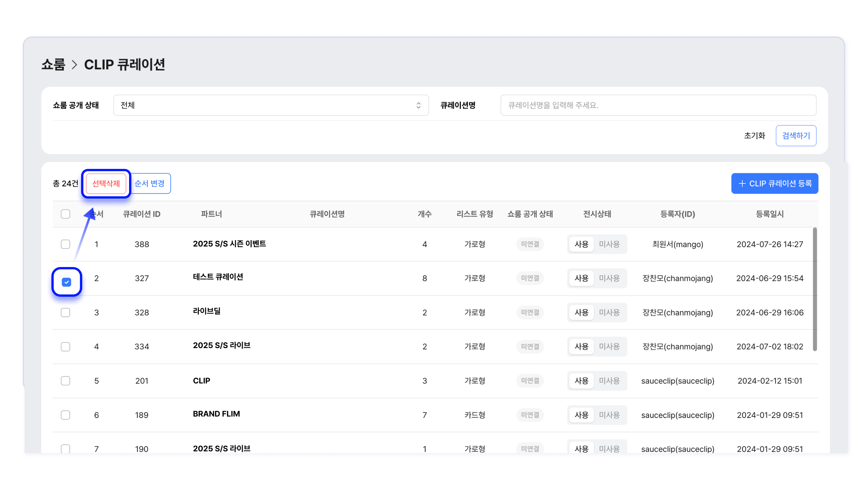Click the 큐레이션명 search input field

pyautogui.click(x=658, y=105)
